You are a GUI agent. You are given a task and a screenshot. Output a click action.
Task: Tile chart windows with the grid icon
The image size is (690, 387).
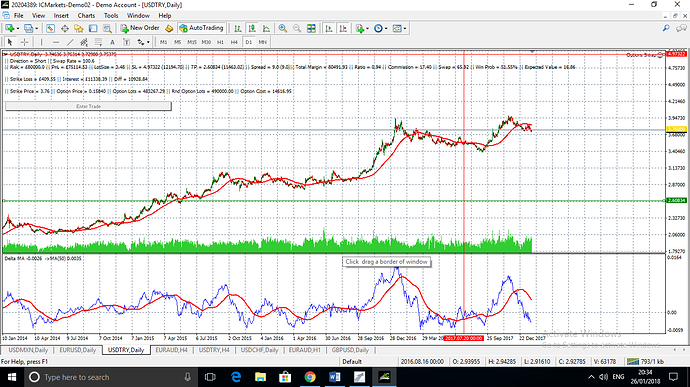click(x=311, y=28)
